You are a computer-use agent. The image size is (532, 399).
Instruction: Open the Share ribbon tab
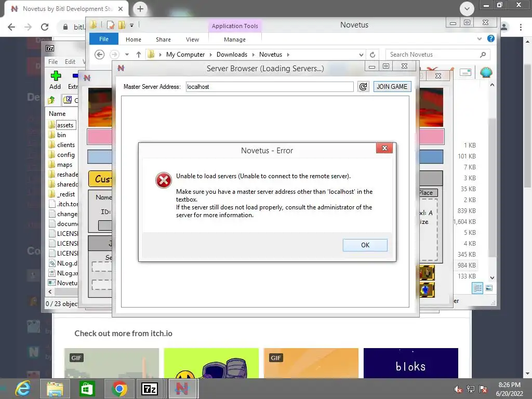tap(163, 39)
